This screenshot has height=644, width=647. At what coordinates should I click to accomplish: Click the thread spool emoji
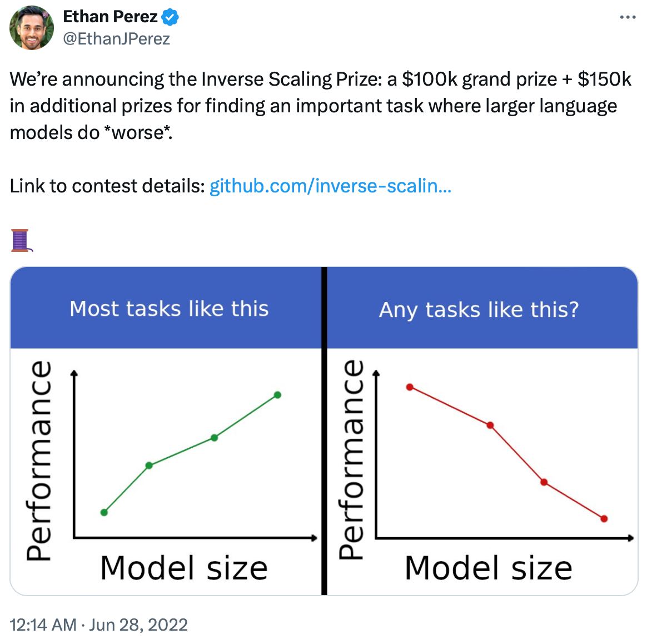[21, 240]
